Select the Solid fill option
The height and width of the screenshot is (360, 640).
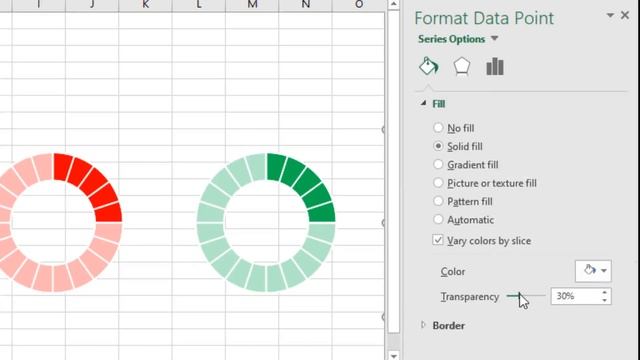(x=438, y=146)
